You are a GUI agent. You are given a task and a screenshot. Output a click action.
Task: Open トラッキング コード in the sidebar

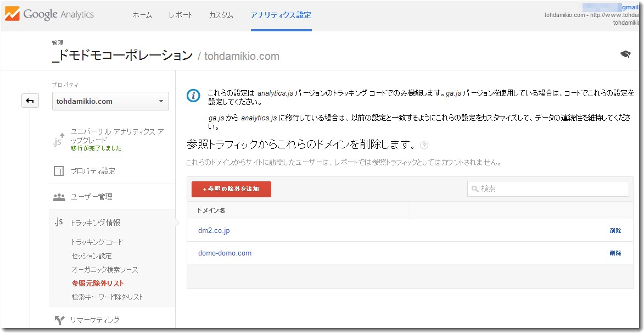pos(97,242)
